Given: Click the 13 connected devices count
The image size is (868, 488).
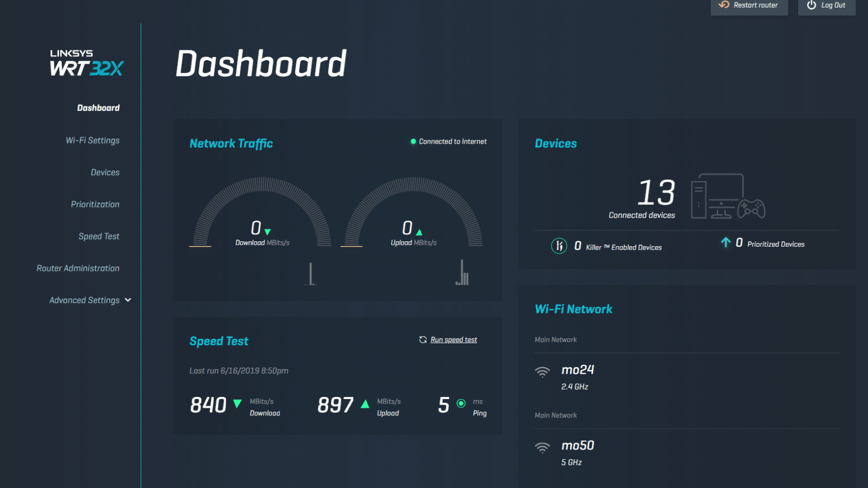Looking at the screenshot, I should pyautogui.click(x=656, y=192).
